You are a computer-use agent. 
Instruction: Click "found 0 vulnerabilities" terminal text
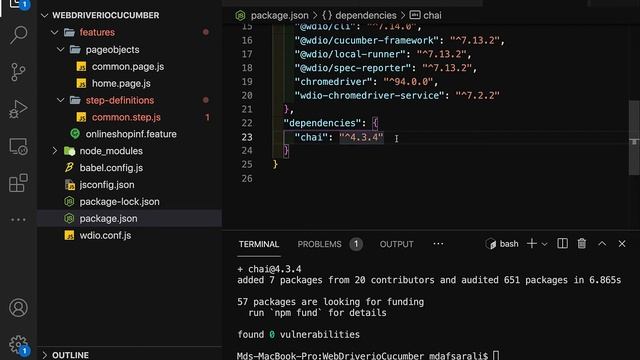coord(298,334)
